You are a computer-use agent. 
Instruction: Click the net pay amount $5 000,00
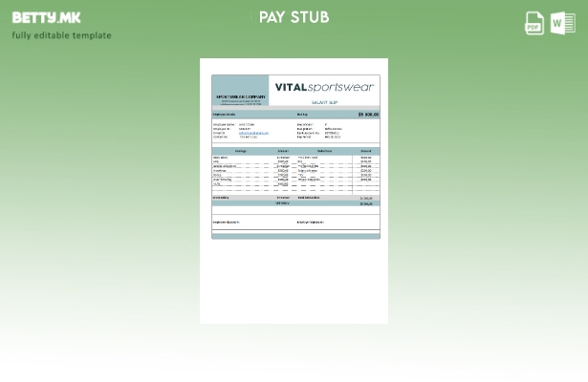tap(367, 115)
